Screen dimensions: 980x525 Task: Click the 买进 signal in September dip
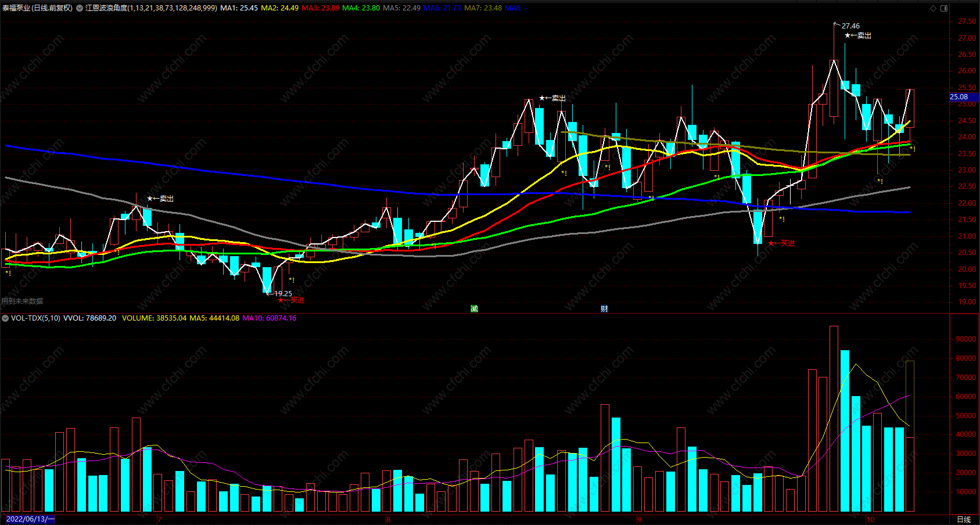coord(781,243)
